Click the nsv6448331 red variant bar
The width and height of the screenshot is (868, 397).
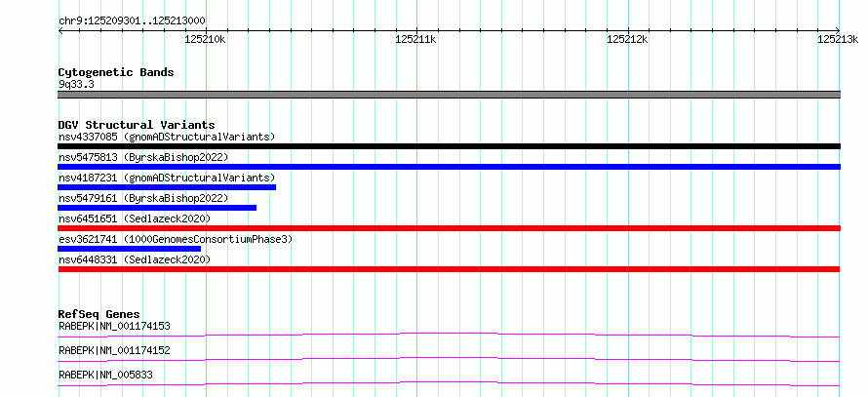pos(449,269)
